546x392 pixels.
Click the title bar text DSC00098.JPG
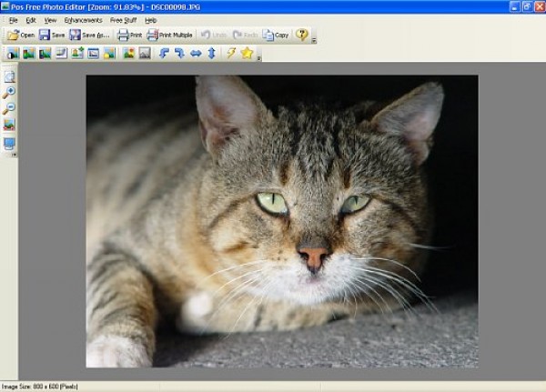click(176, 7)
